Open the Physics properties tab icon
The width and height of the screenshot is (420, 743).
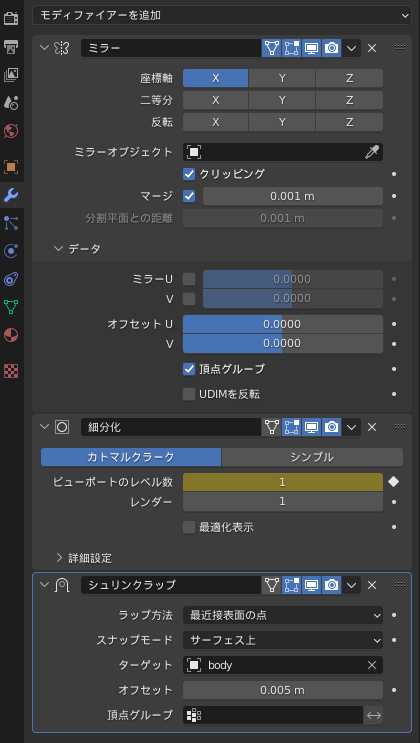tap(11, 251)
